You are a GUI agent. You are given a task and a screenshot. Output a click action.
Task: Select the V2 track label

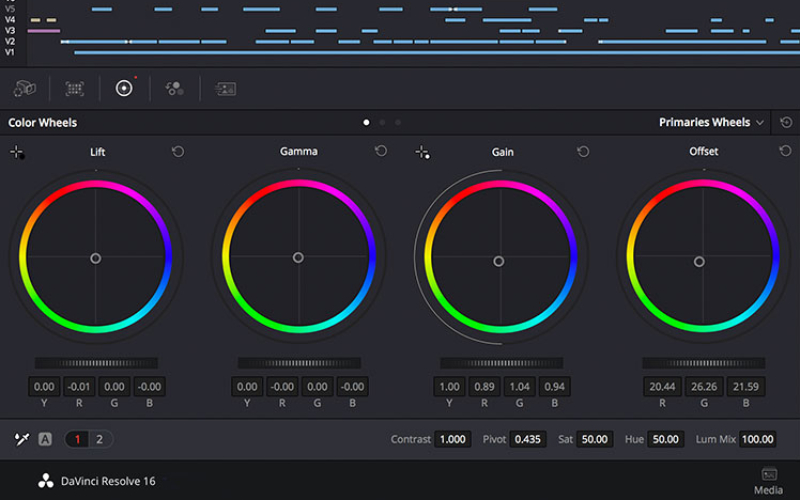coord(10,41)
